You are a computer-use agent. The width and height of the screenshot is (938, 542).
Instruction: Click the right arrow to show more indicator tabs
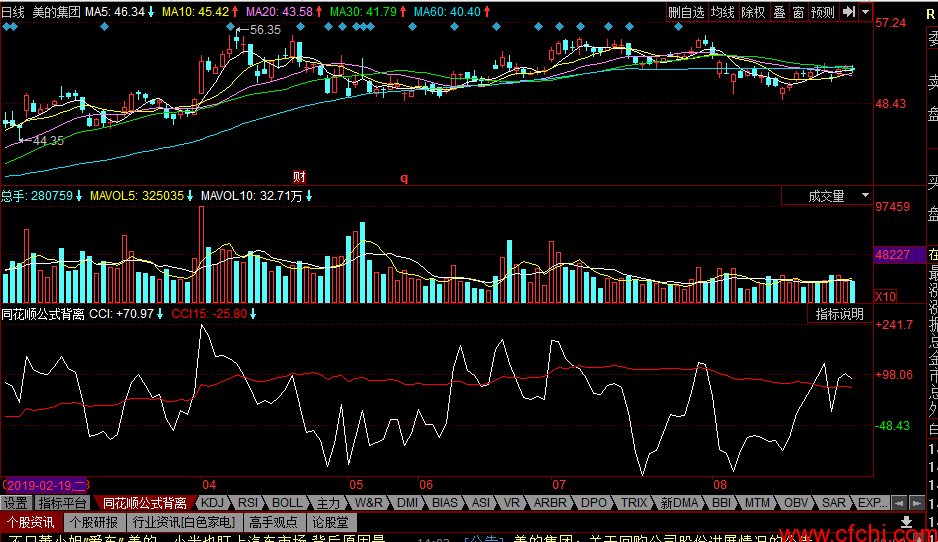click(916, 503)
